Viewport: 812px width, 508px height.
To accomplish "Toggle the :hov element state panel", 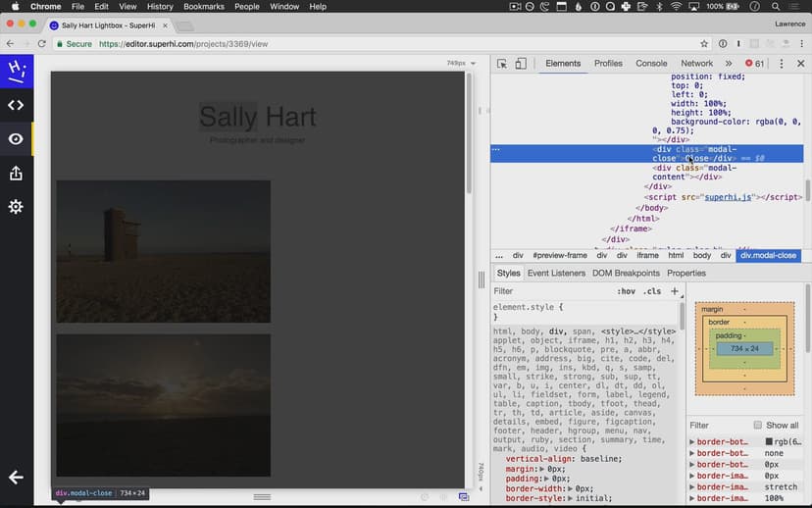I will coord(626,291).
